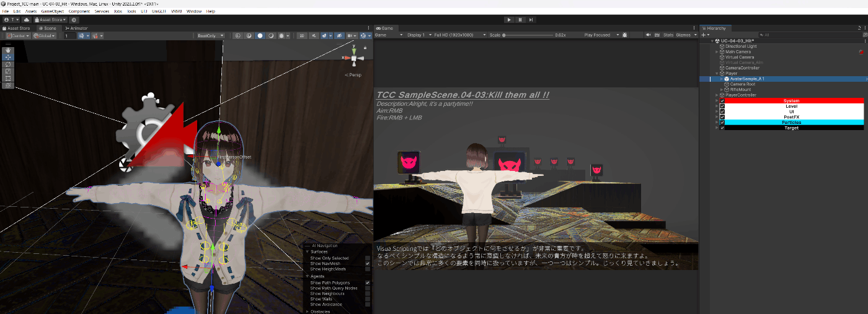Select the Rotate tool in Scene toolbar
Image resolution: width=868 pixels, height=314 pixels.
[x=8, y=64]
